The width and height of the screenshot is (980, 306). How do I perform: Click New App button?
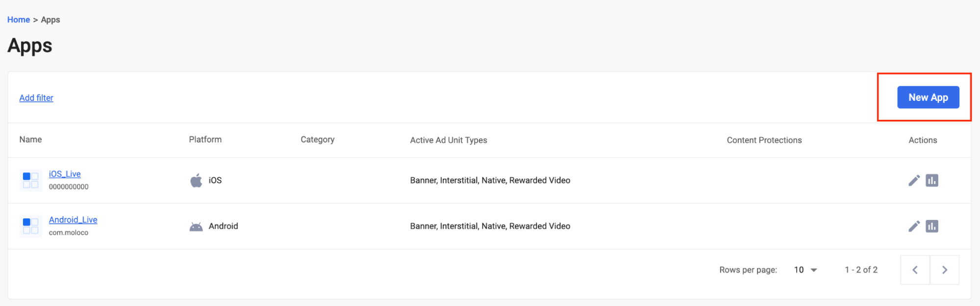pos(928,97)
